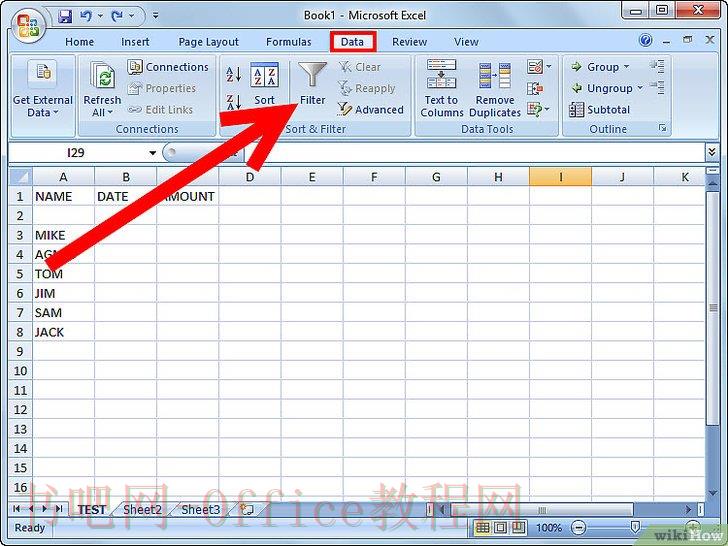728x546 pixels.
Task: Click the Hide Detail icon
Action: (657, 87)
